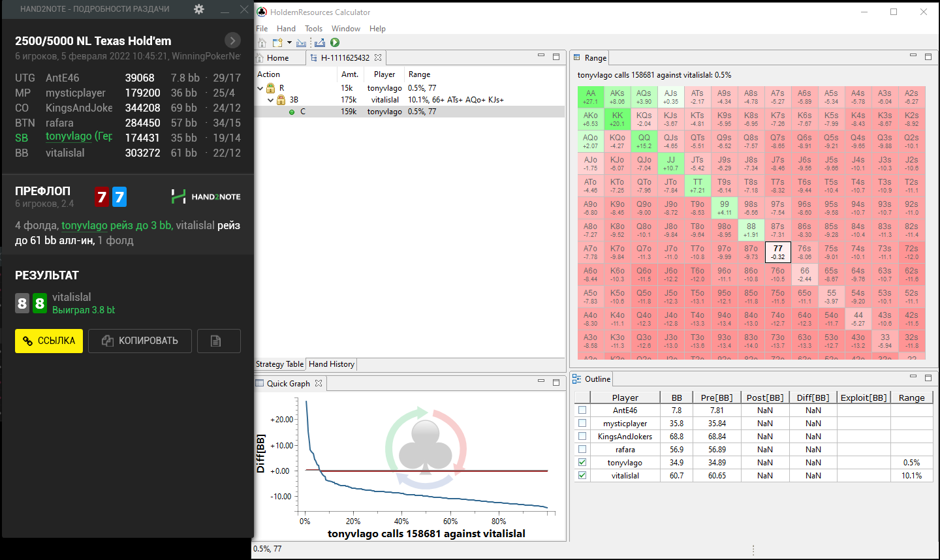Switch to the Home tab
This screenshot has height=560, width=940.
coord(278,57)
